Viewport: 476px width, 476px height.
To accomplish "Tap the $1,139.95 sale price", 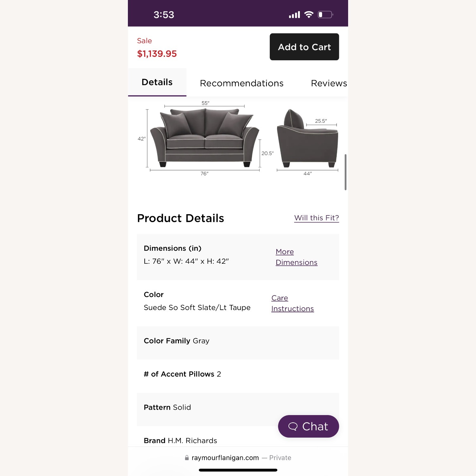I will (157, 54).
